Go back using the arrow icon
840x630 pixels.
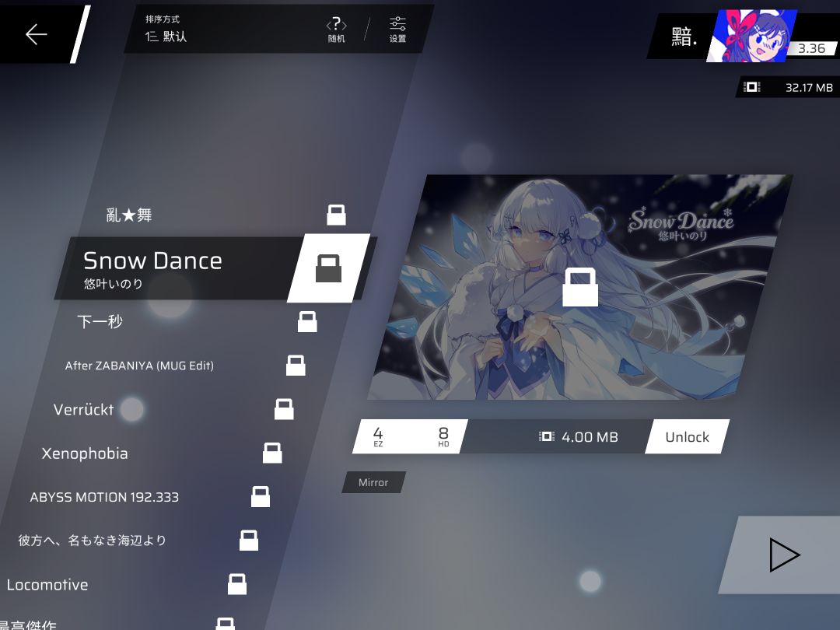[x=37, y=34]
